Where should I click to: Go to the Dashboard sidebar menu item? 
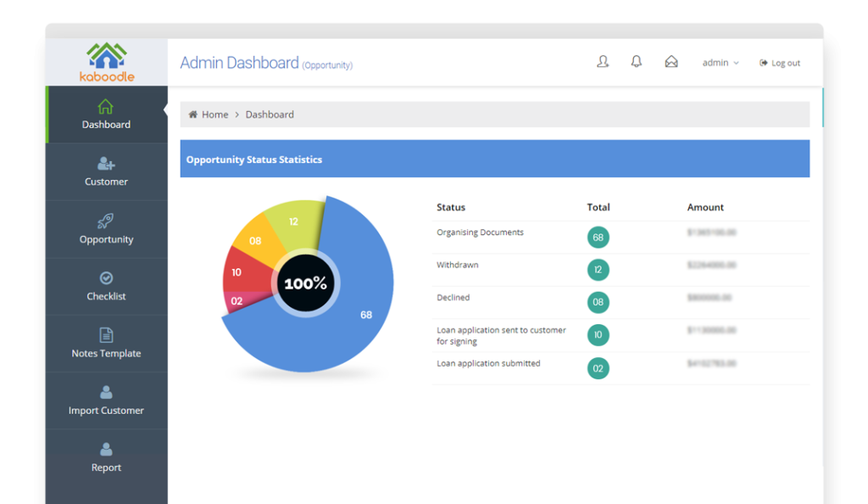pyautogui.click(x=106, y=115)
